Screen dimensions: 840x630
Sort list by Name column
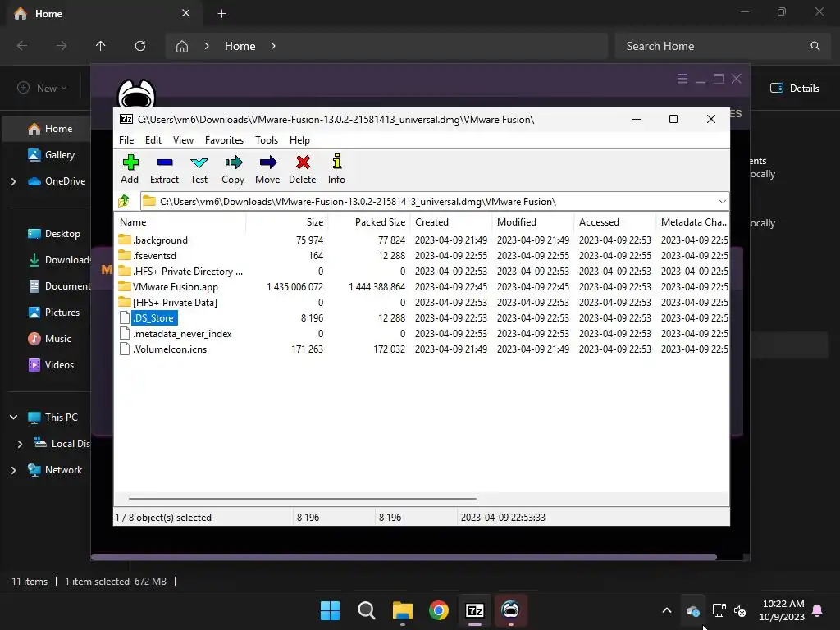(180, 221)
